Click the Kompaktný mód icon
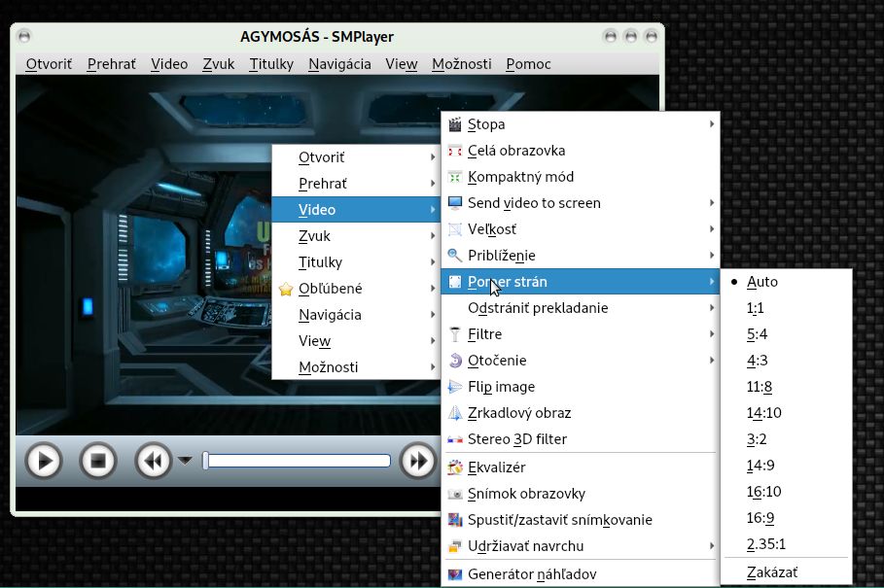Viewport: 884px width, 588px height. [x=455, y=177]
